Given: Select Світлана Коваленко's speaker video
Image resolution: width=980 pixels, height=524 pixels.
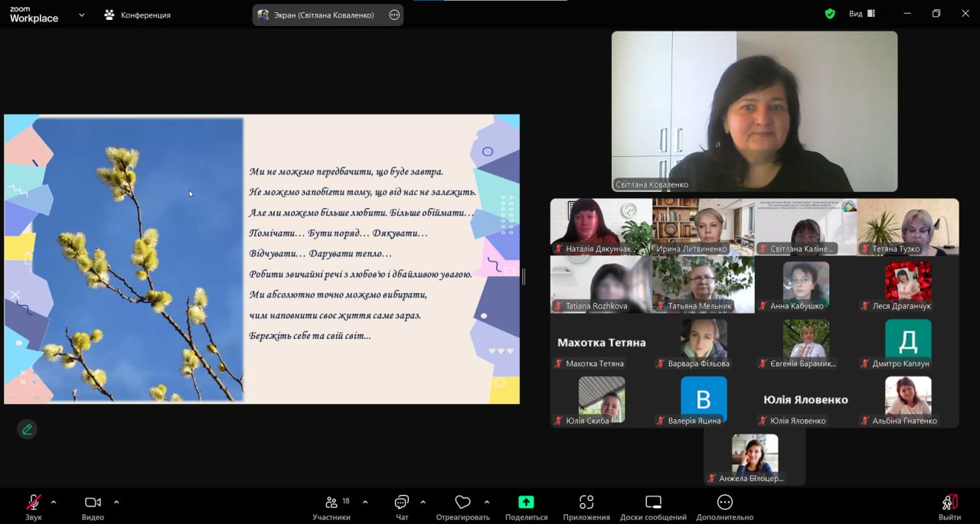Looking at the screenshot, I should [754, 112].
